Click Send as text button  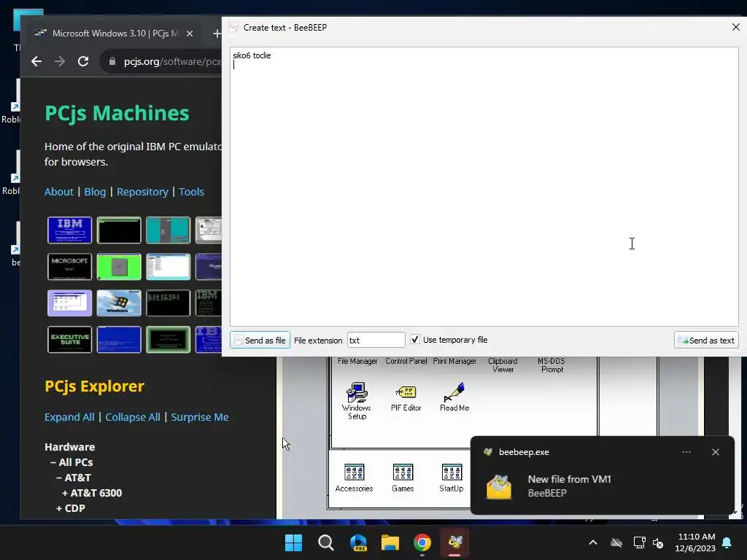[x=706, y=340]
